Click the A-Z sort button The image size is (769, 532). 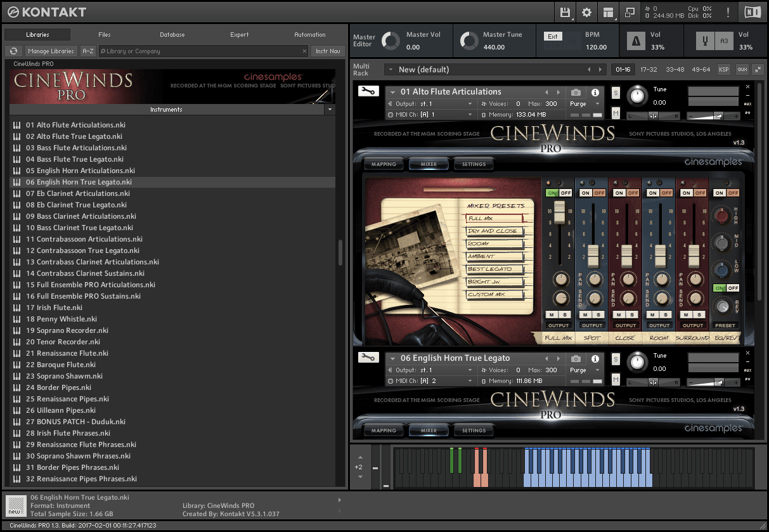(88, 51)
